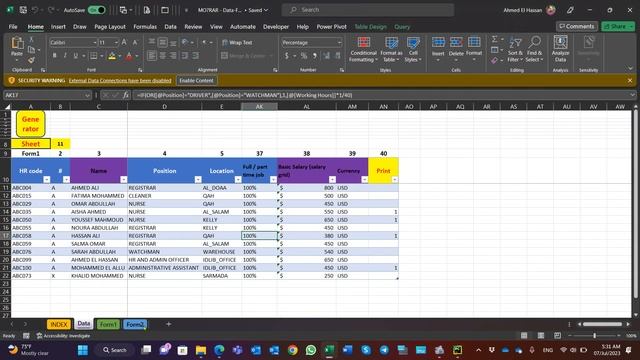Toggle the AutoSave switch
The width and height of the screenshot is (640, 360).
[x=97, y=10]
